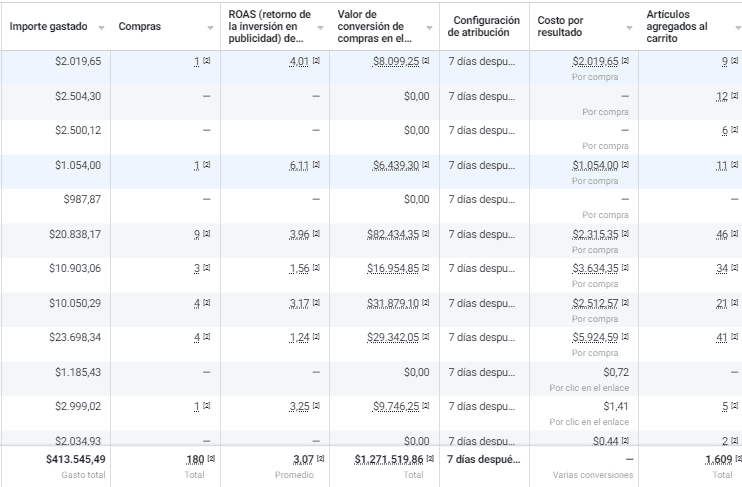Select the $2.504,30 amount spent cell
The width and height of the screenshot is (742, 487).
pyautogui.click(x=78, y=97)
